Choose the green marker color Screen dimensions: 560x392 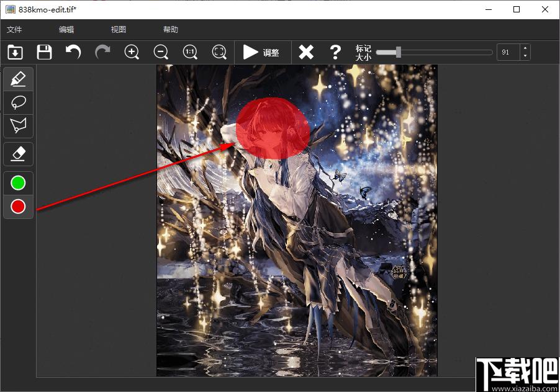point(18,183)
